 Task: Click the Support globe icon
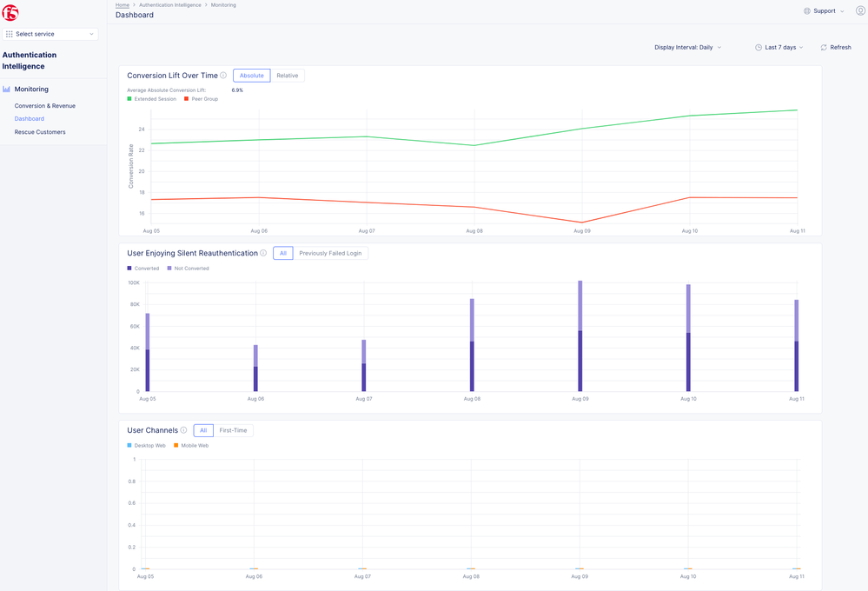point(806,11)
